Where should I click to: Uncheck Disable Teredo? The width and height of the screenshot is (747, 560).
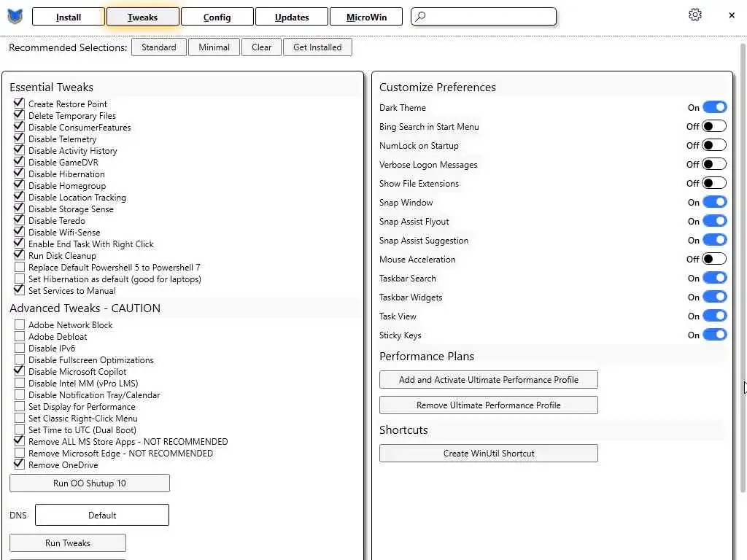(x=19, y=219)
